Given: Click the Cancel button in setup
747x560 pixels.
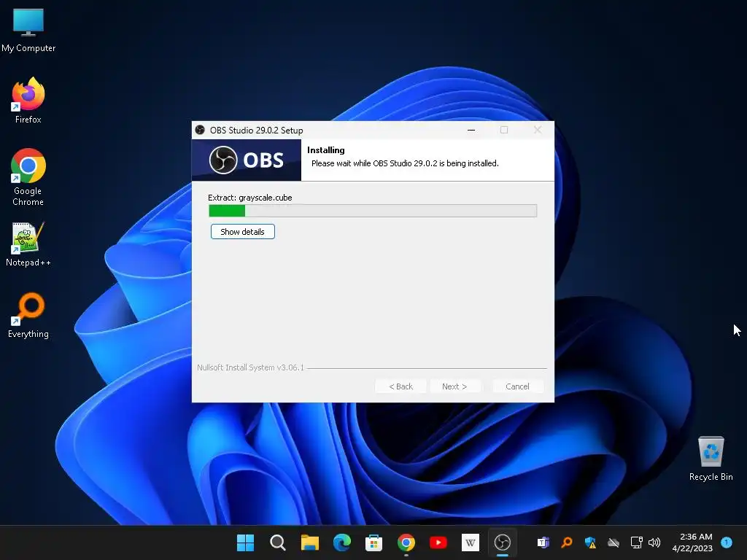Looking at the screenshot, I should coord(517,386).
